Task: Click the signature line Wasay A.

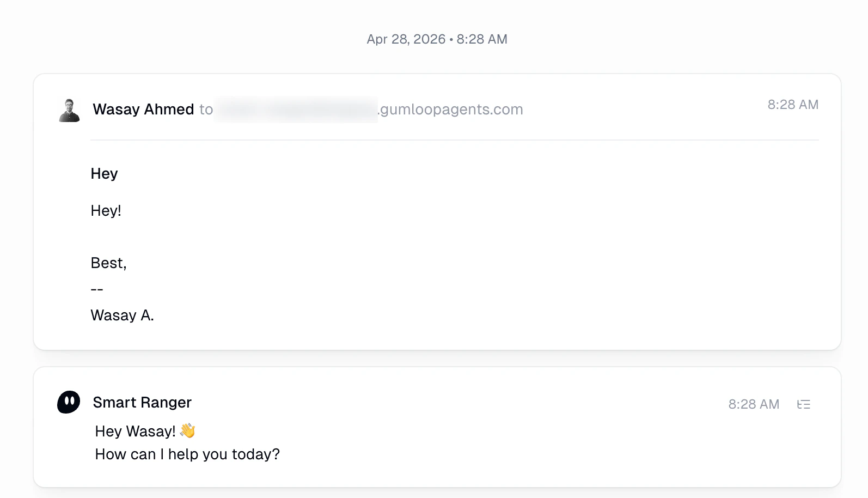Action: (x=122, y=315)
